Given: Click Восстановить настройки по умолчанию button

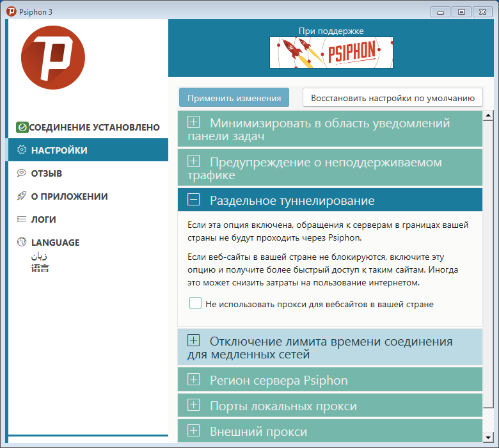Looking at the screenshot, I should pyautogui.click(x=392, y=98).
